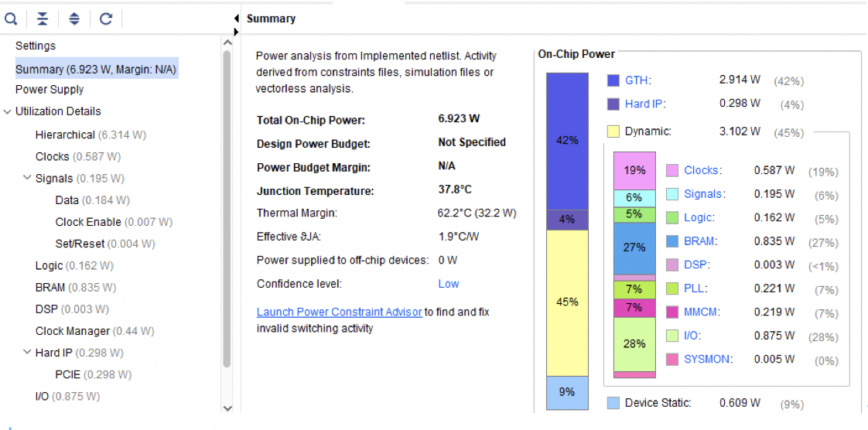Select Logic (0.162 W) in tree
This screenshot has width=868, height=430.
[74, 265]
